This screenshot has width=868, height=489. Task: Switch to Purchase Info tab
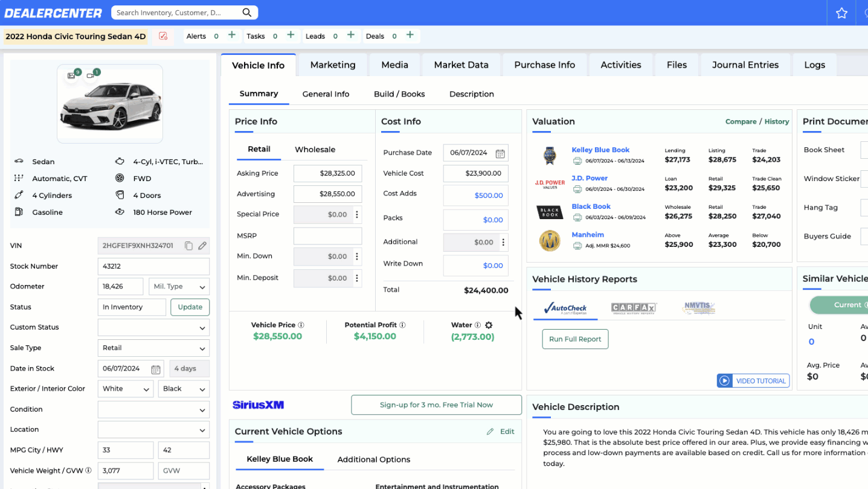pos(545,65)
